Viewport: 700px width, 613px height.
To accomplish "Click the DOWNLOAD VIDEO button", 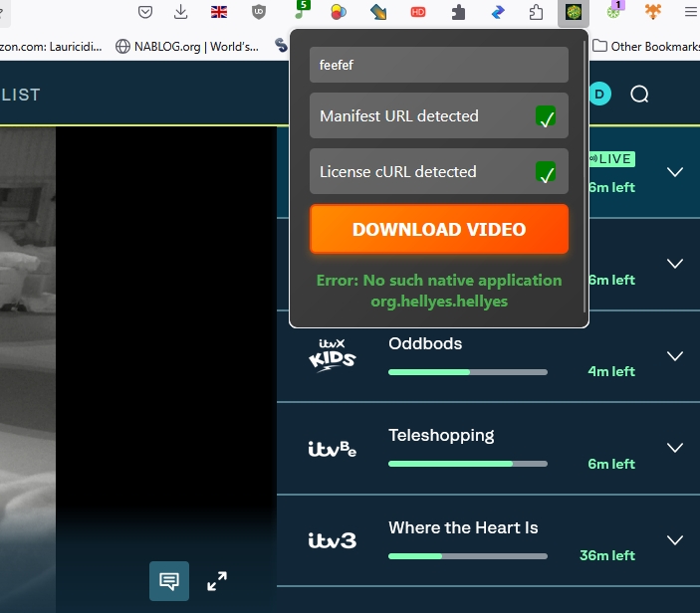I will pos(439,229).
